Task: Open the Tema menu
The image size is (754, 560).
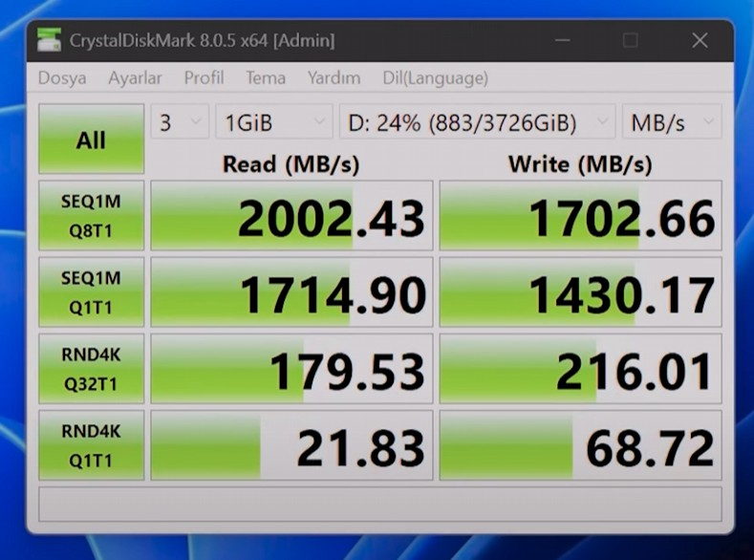Action: tap(266, 77)
